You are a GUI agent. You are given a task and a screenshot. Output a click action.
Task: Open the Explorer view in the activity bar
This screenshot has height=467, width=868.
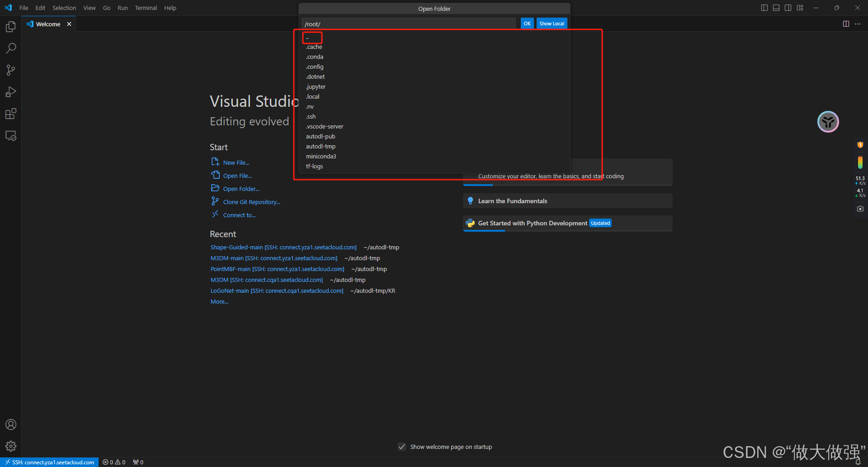[11, 27]
